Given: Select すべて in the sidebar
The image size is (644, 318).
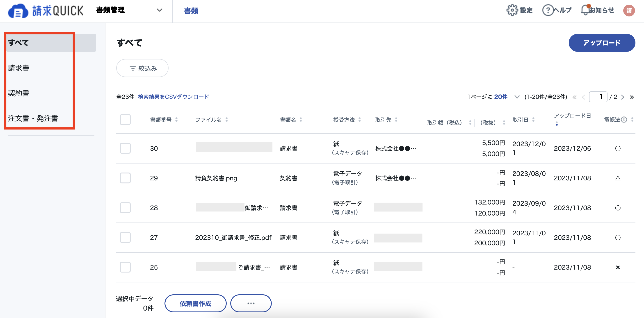Looking at the screenshot, I should pos(51,43).
